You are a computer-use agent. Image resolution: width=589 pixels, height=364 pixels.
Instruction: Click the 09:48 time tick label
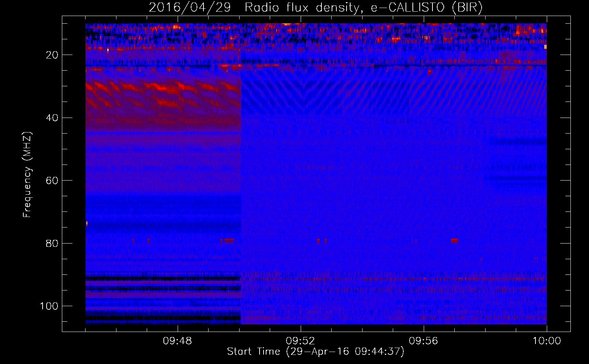click(177, 341)
